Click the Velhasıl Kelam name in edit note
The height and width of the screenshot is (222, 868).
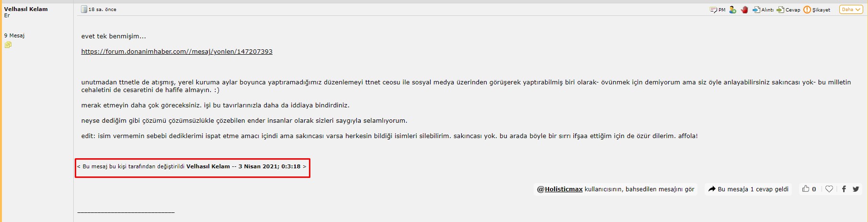click(x=208, y=166)
